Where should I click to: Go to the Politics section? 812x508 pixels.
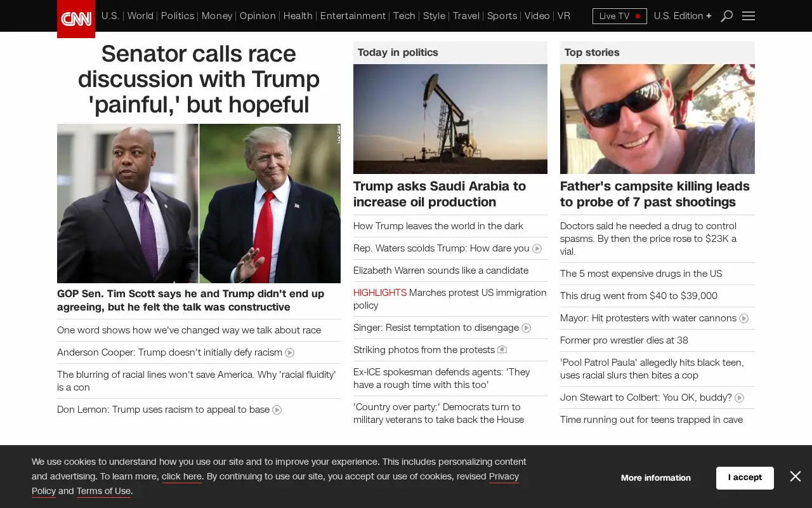[178, 16]
